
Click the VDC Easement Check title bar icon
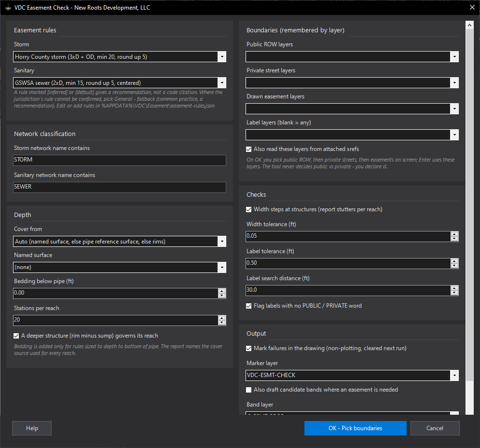(x=8, y=8)
